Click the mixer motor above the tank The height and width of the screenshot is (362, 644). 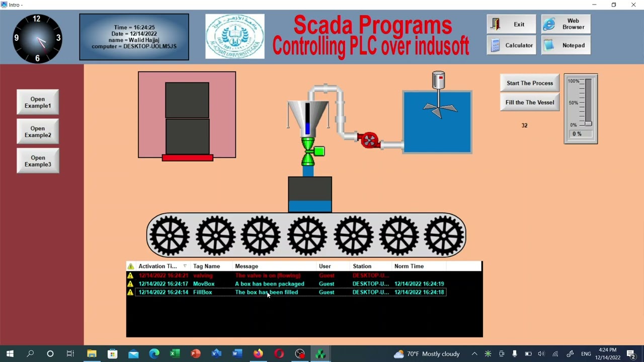(x=439, y=80)
